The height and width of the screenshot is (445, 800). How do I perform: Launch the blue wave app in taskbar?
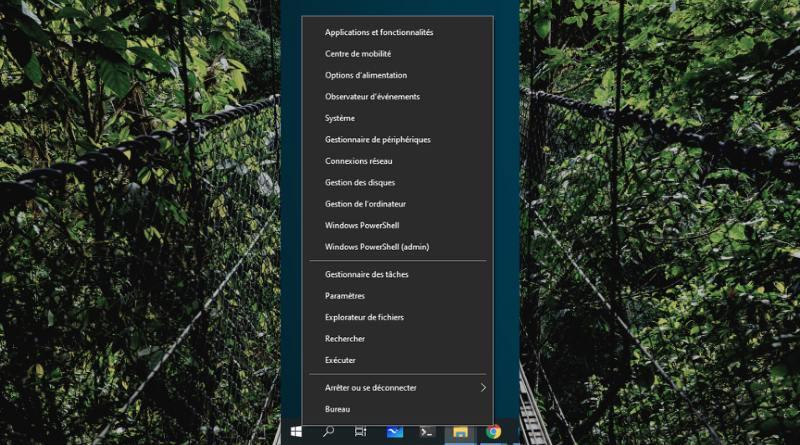(x=395, y=432)
